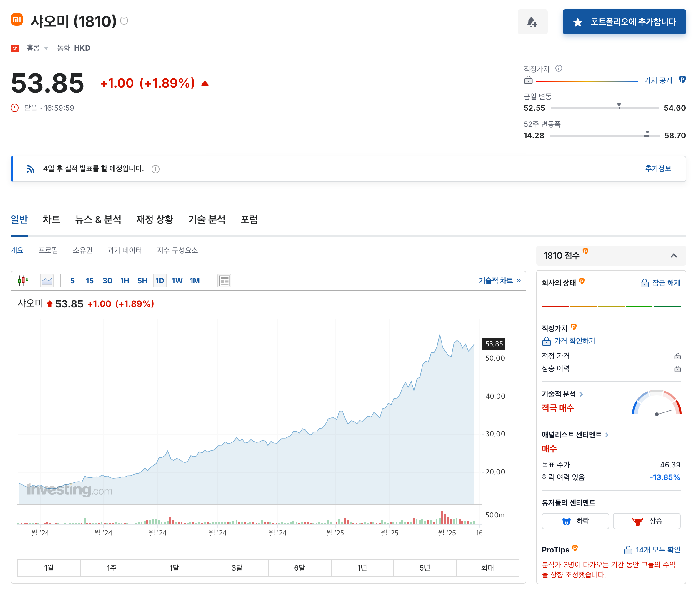Open the 소유권 sub-tab

[x=82, y=250]
